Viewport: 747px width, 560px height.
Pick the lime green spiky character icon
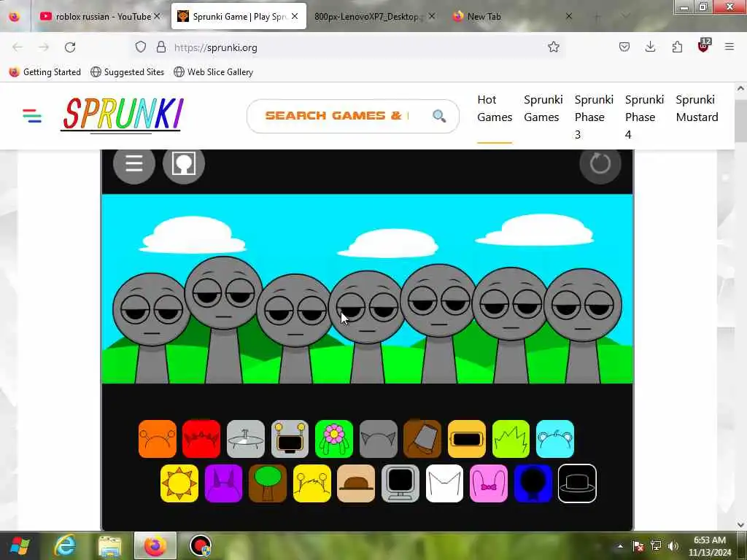point(511,438)
